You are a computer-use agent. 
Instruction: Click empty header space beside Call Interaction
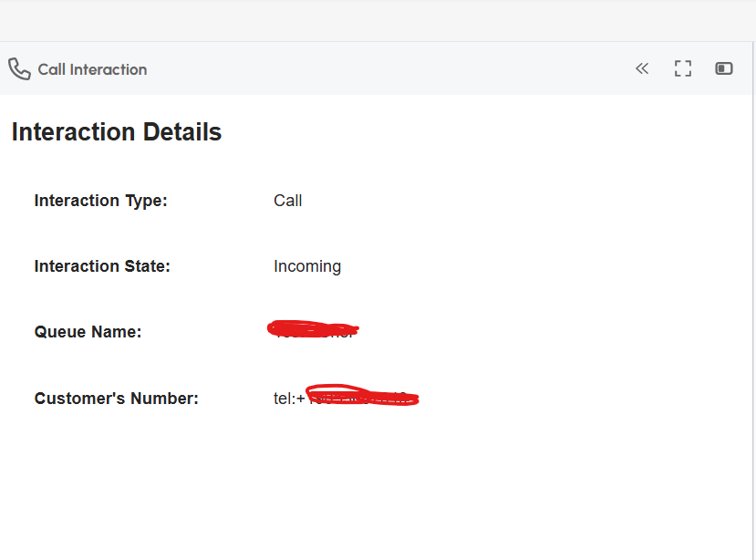[383, 69]
